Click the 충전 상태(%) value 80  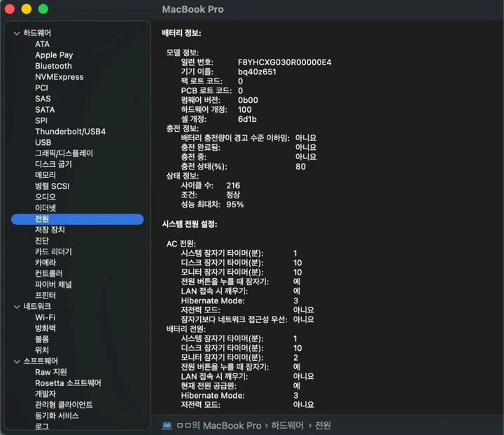point(300,167)
